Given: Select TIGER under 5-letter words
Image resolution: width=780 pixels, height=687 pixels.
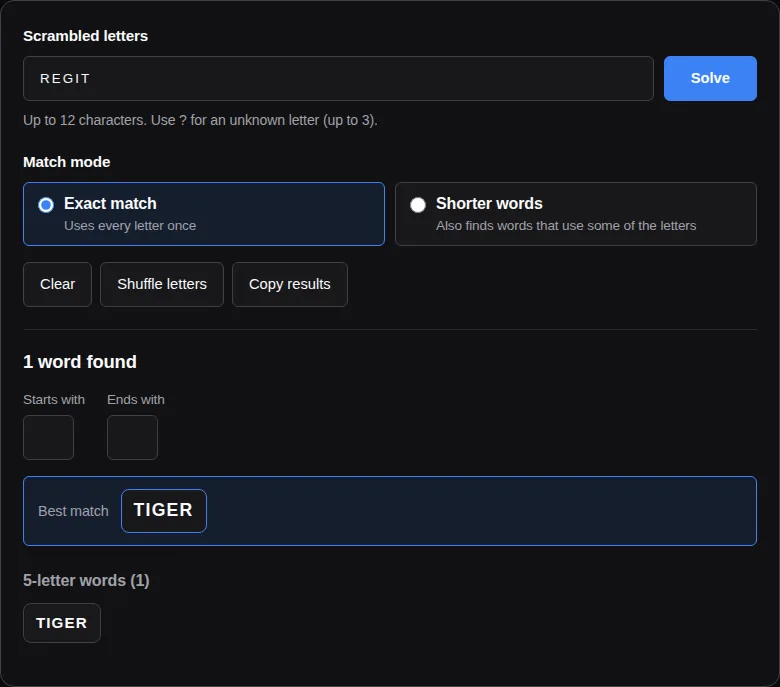Looking at the screenshot, I should 62,623.
